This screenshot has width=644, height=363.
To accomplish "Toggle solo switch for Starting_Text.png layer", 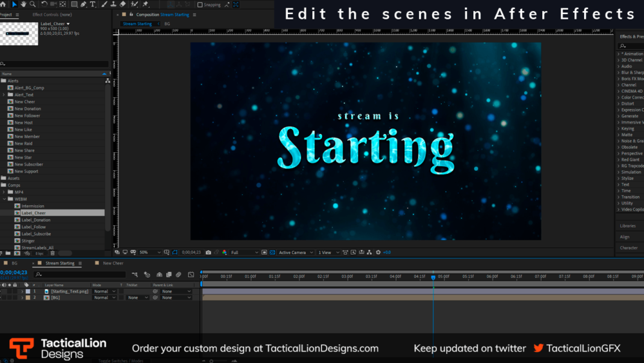I will tap(10, 291).
